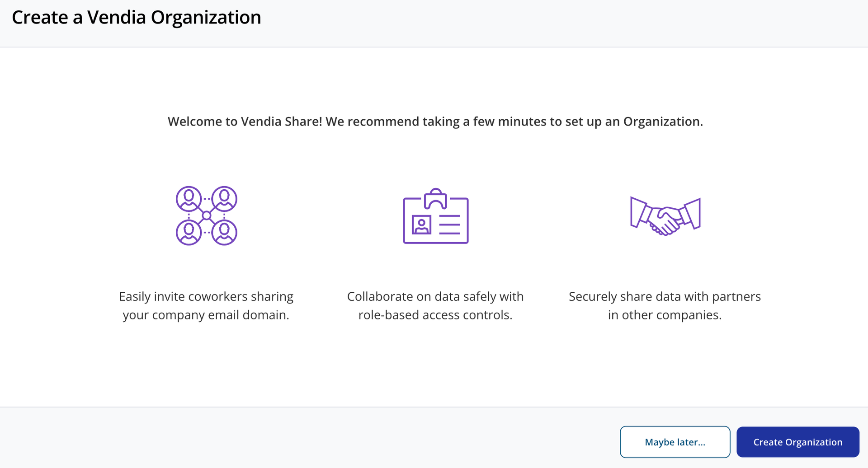
Task: Click the Securely share data with partners text
Action: coord(665,306)
